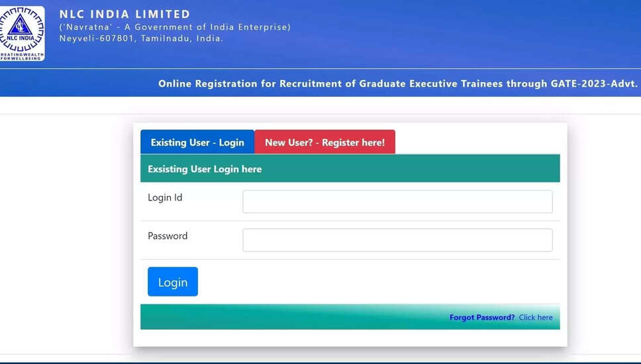Click the 'Navratna' Government of India Enterprise tagline
The image size is (641, 364).
[175, 27]
